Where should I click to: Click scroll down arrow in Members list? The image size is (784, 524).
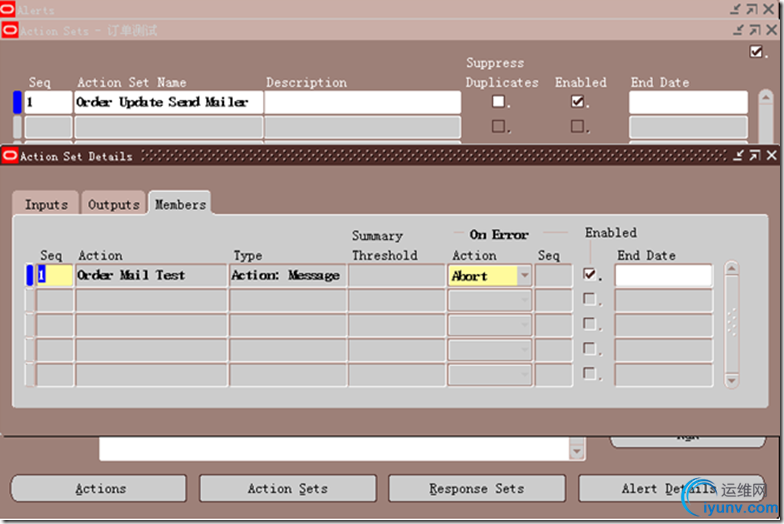732,381
